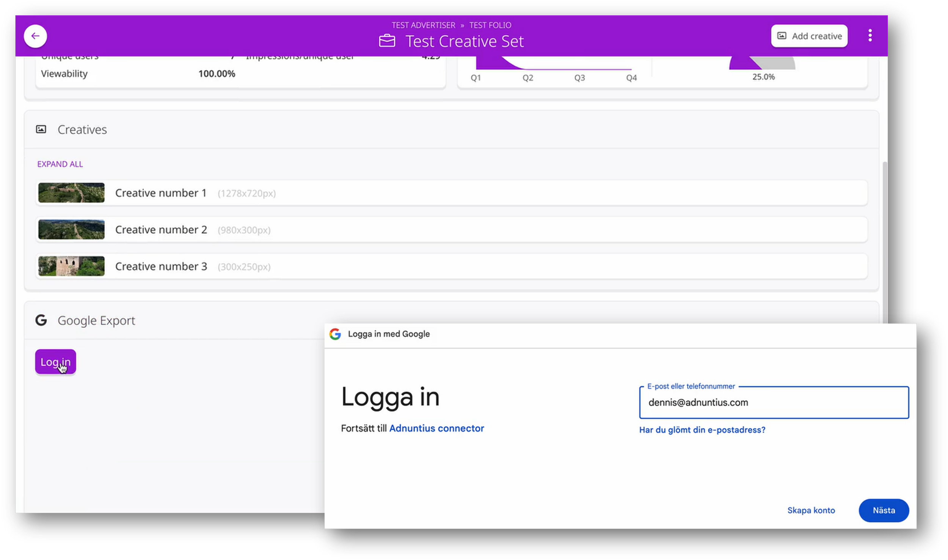Open the Creative number 3 thumbnail
The width and height of the screenshot is (948, 560).
(71, 267)
